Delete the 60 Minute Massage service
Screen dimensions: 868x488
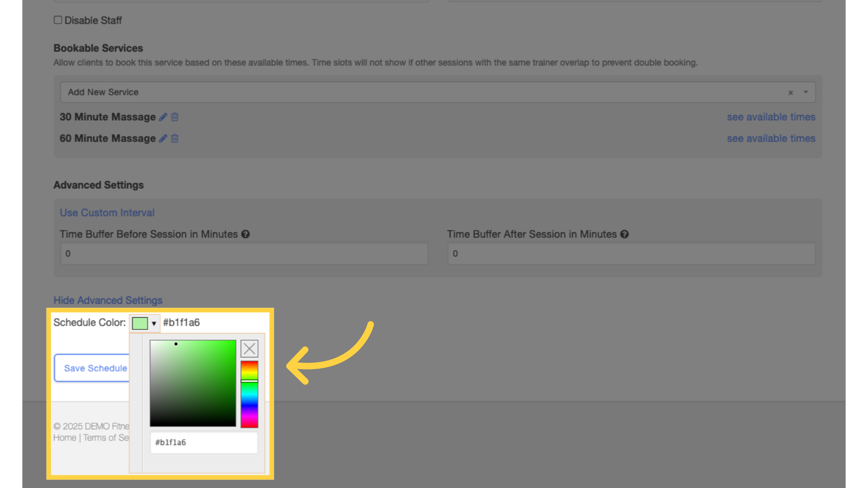175,139
